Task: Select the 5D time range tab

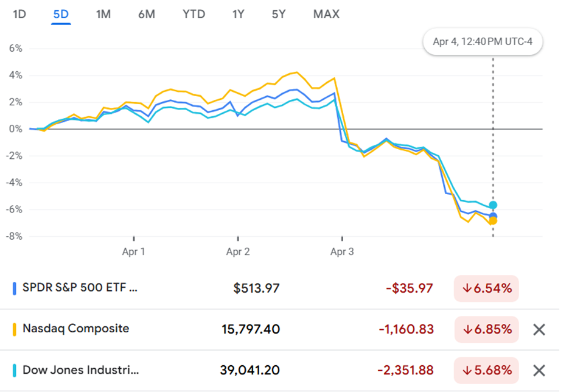Action: point(61,14)
